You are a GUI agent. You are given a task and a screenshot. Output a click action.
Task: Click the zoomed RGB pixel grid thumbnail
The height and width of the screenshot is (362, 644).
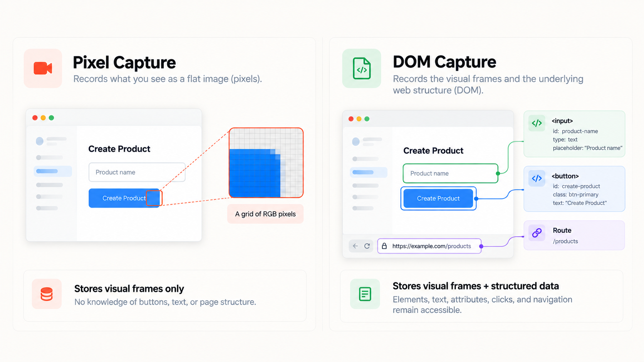(x=266, y=163)
